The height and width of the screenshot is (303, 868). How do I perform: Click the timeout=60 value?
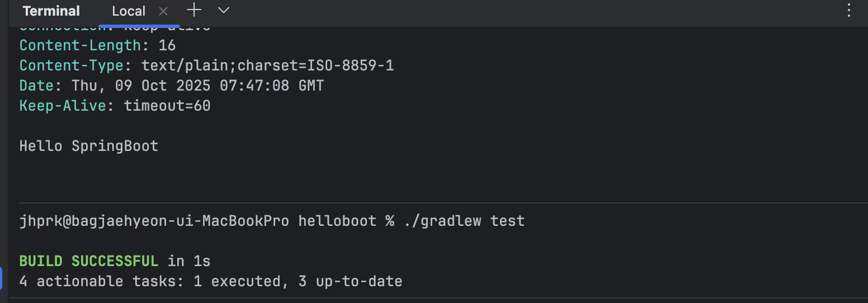pos(167,106)
